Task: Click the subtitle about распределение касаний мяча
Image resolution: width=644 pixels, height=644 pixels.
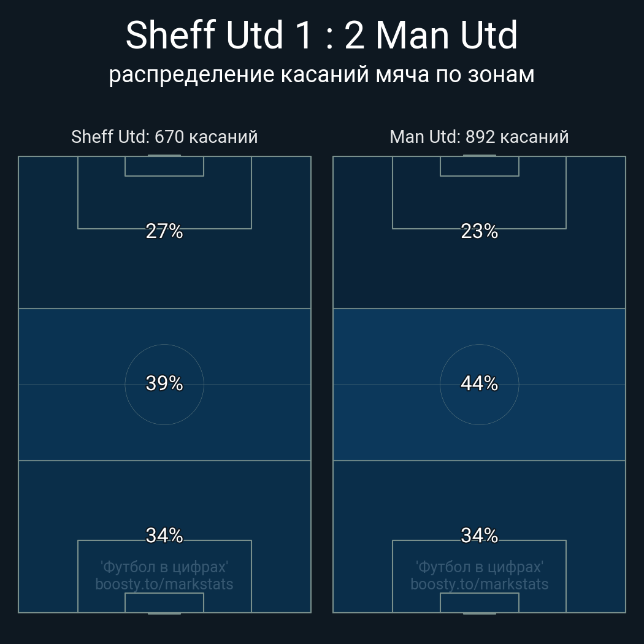Action: (321, 74)
